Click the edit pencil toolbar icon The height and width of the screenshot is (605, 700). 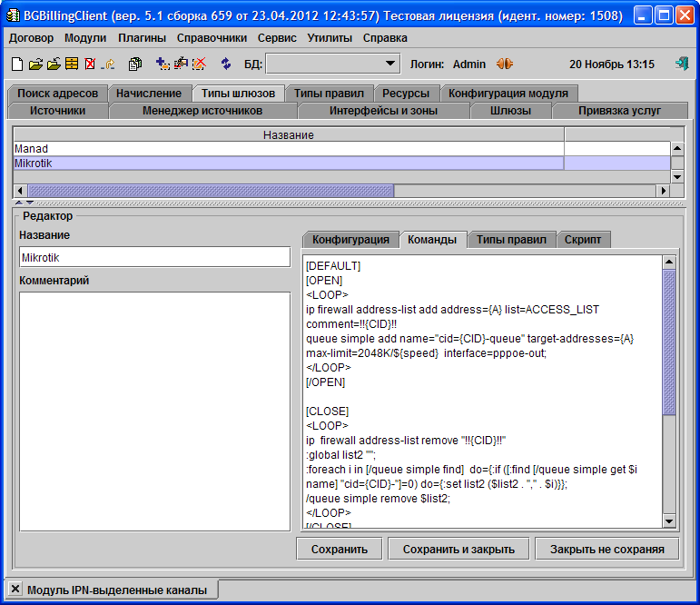[181, 64]
